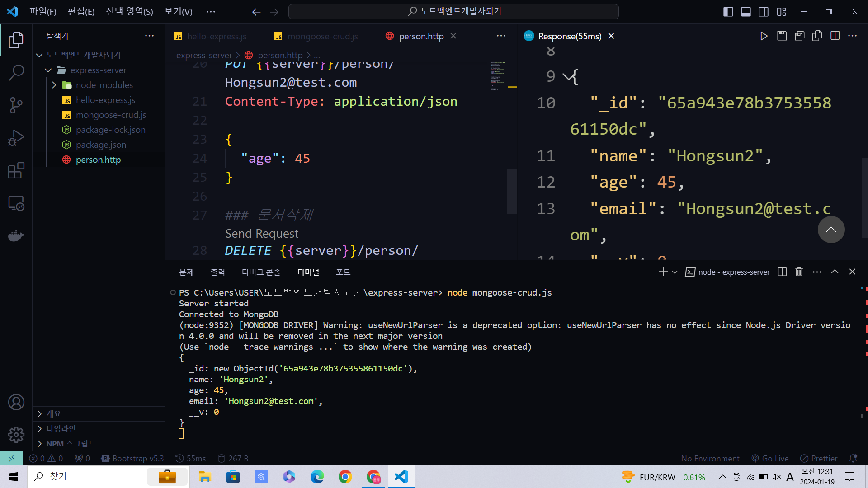Open the new terminal launch profile dropdown
The width and height of the screenshot is (868, 488).
tap(675, 272)
